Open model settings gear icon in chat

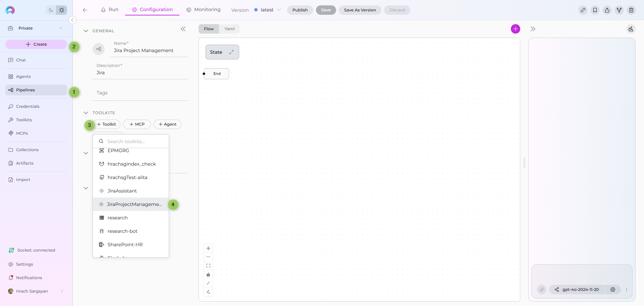tap(612, 290)
